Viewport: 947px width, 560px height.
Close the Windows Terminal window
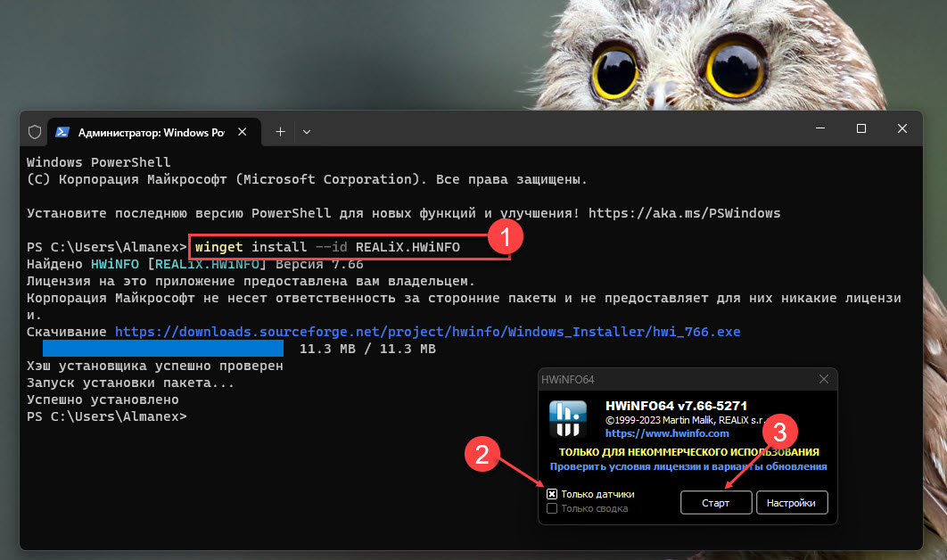click(x=902, y=128)
